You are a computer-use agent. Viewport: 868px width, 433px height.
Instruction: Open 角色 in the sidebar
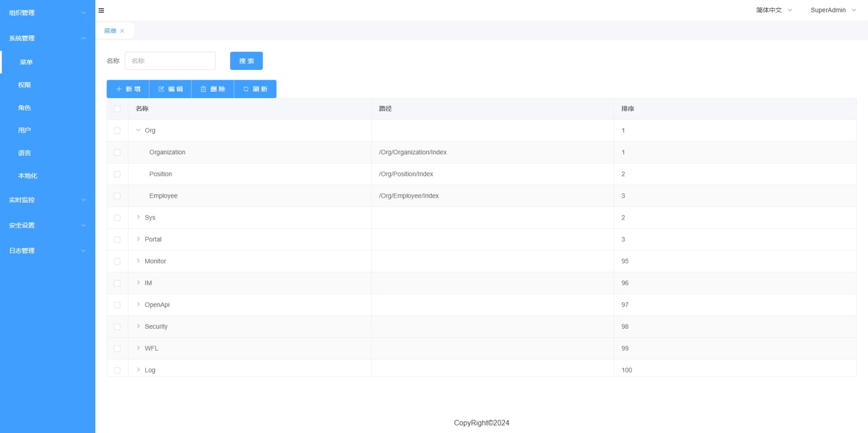[x=48, y=108]
